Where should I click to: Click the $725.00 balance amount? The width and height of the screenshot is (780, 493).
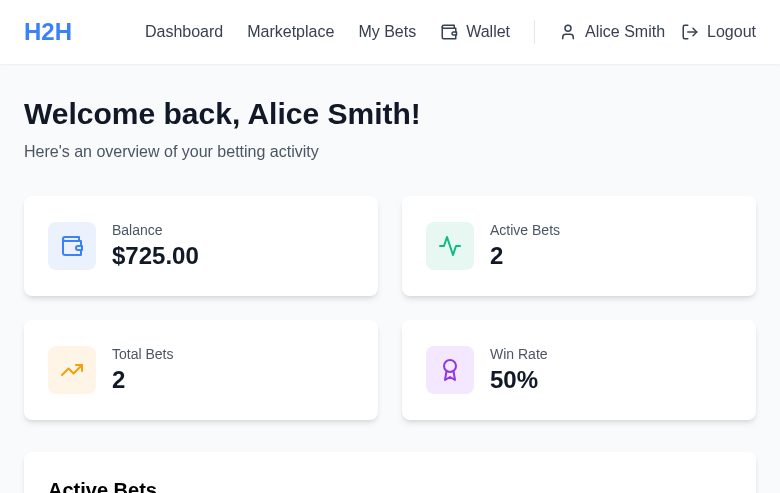click(155, 256)
